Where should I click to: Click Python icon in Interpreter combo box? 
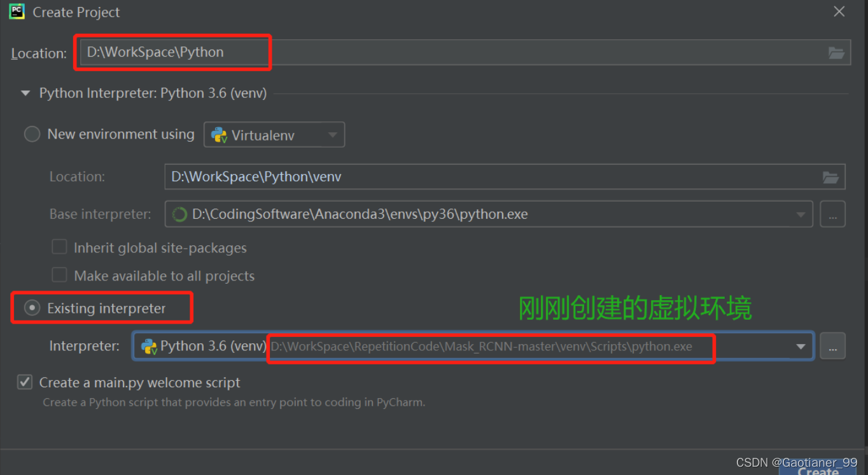click(150, 347)
